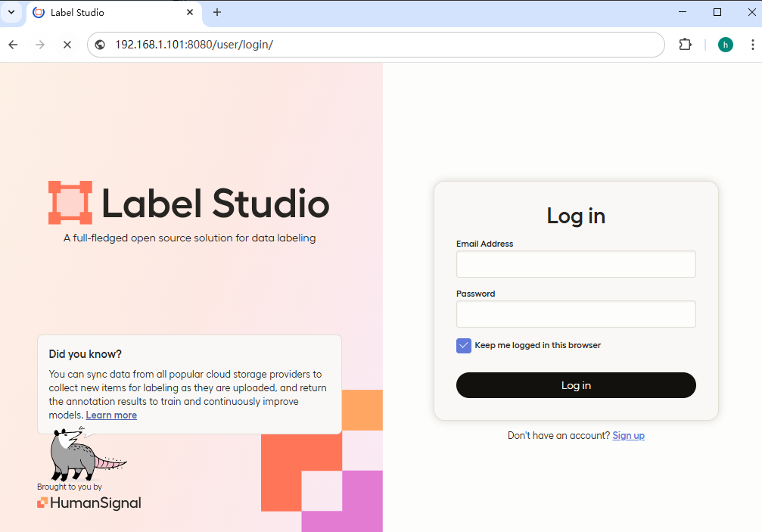Click the Email Address input field

tap(576, 264)
